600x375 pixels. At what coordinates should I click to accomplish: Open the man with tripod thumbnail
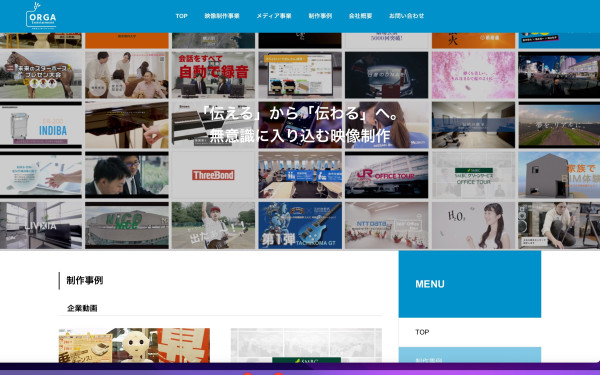pyautogui.click(x=559, y=225)
